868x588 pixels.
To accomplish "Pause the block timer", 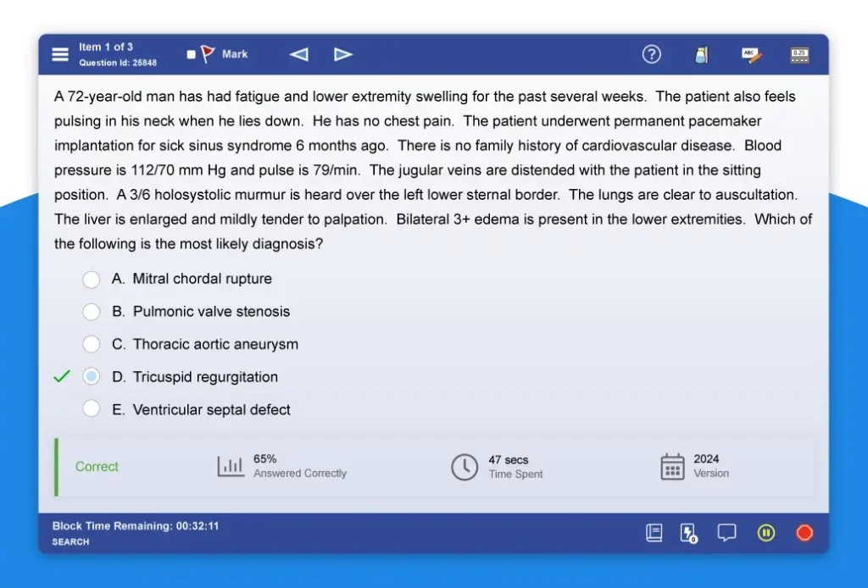I will 766,533.
